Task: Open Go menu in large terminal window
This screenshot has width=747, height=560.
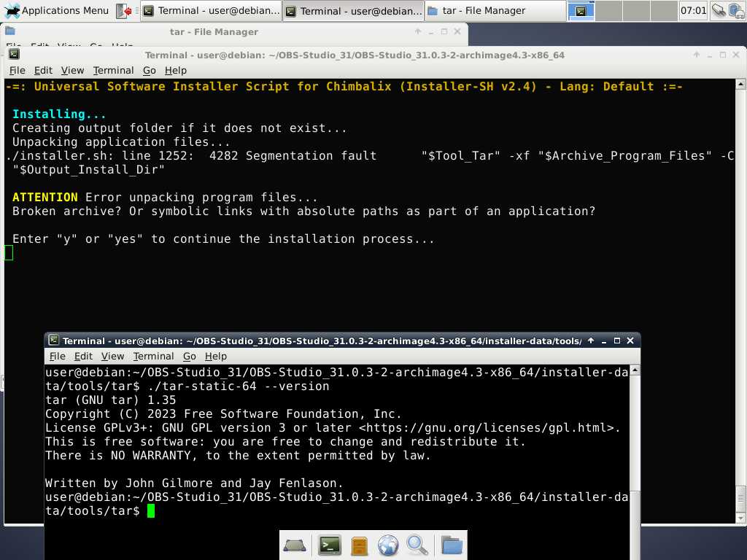Action: [x=150, y=71]
